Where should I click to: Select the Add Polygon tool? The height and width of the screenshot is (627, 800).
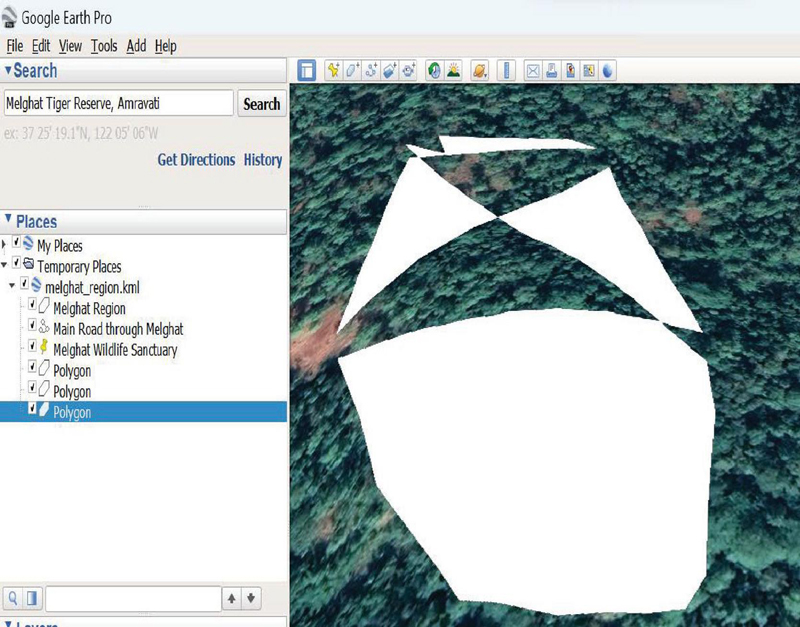coord(352,70)
